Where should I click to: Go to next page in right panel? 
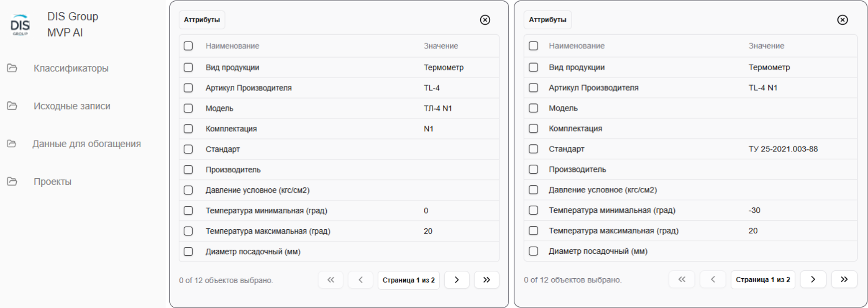point(813,280)
